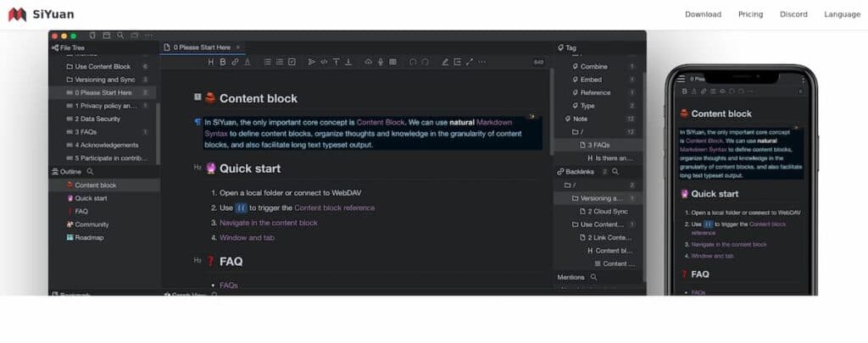The width and height of the screenshot is (868, 343).
Task: Follow the Window and tab link
Action: point(247,238)
